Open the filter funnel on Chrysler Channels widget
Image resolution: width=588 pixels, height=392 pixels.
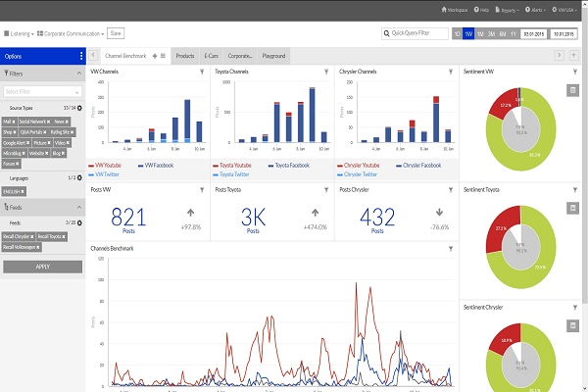[x=451, y=72]
